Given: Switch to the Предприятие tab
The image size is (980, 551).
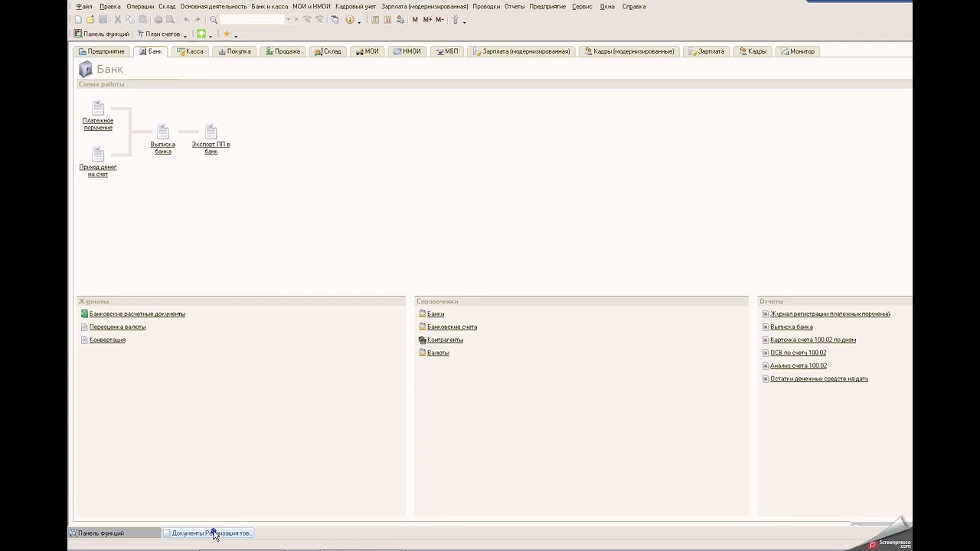Looking at the screenshot, I should click(x=102, y=51).
